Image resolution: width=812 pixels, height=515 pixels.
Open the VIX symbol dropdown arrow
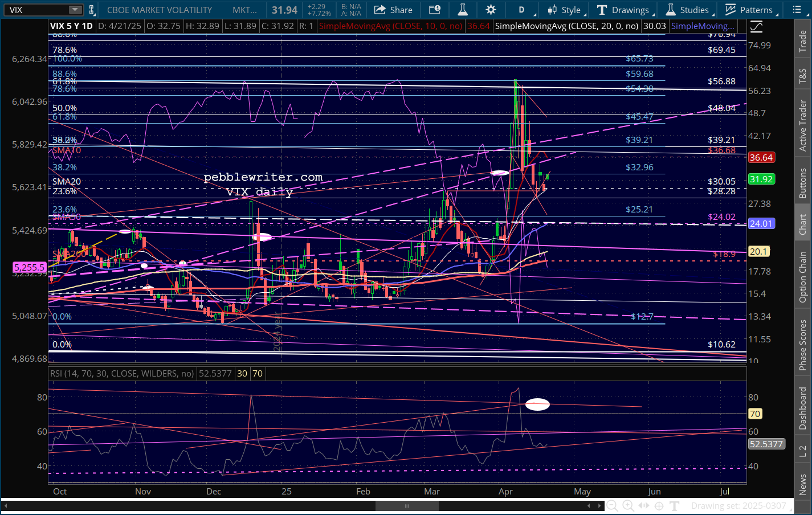[x=75, y=10]
